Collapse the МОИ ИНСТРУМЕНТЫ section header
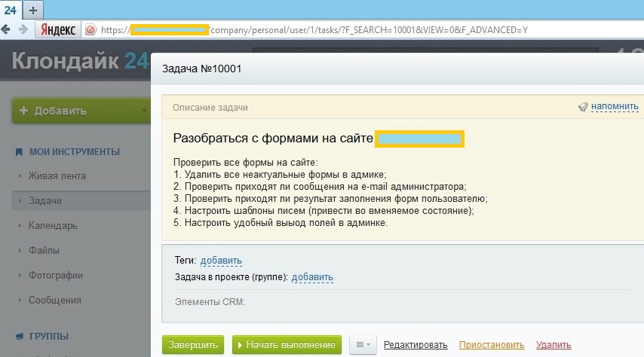Viewport: 644px width, 357px height. [x=75, y=152]
